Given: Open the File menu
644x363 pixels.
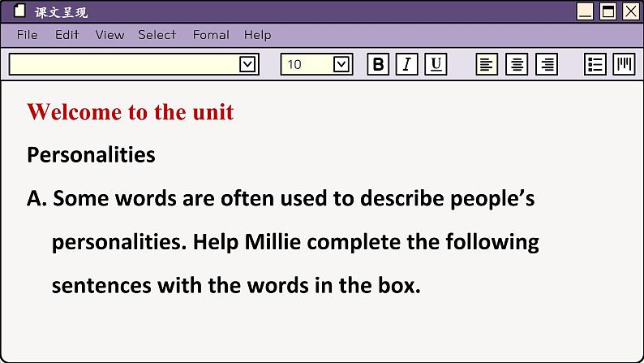Looking at the screenshot, I should 27,35.
